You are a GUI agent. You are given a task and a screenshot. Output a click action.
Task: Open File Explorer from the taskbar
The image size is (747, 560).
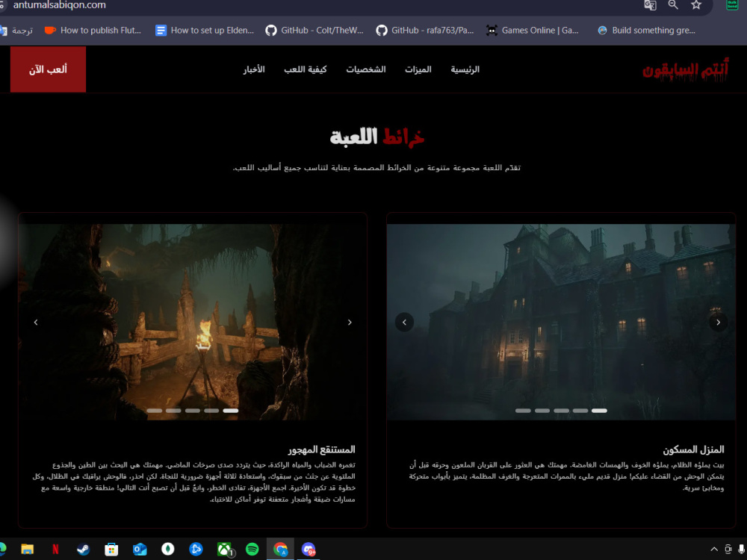(27, 549)
